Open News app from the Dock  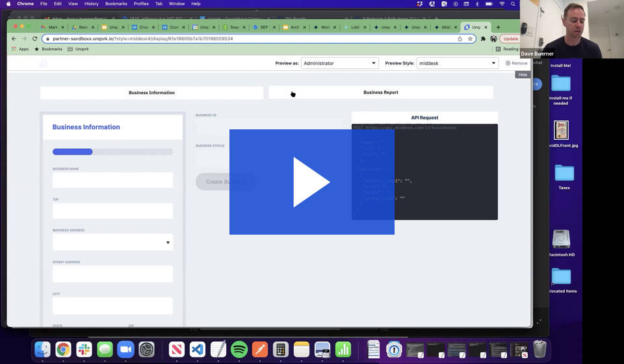click(x=177, y=350)
